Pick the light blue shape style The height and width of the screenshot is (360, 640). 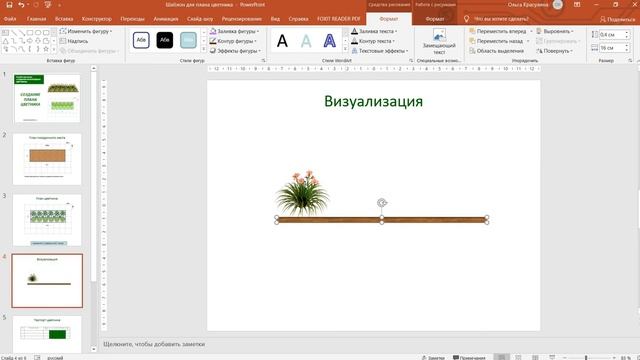point(188,40)
